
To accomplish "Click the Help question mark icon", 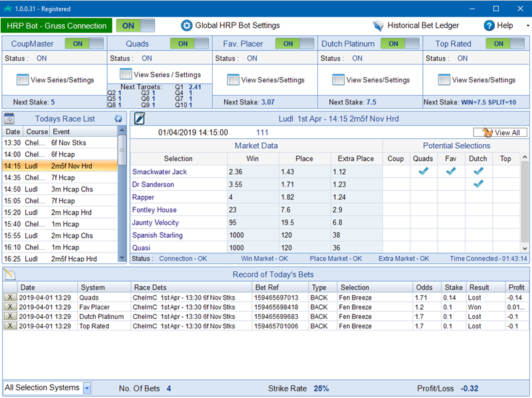I will point(489,25).
